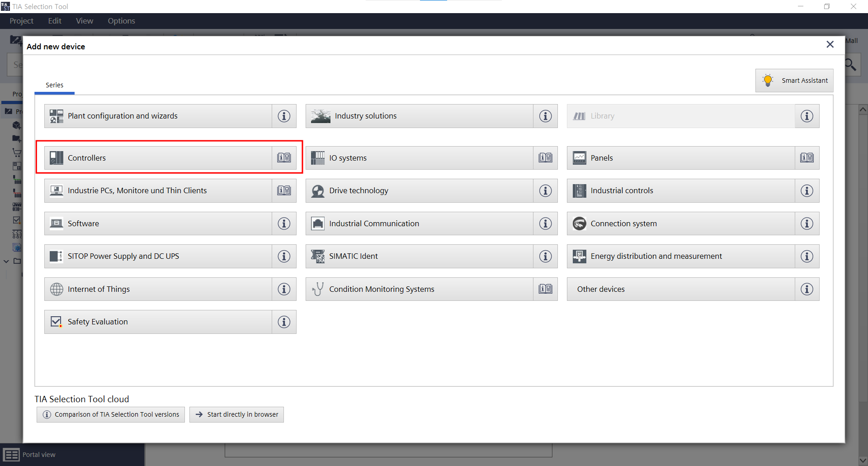This screenshot has width=868, height=466.
Task: Select SITOP Power Supply and DC UPS
Action: (x=158, y=256)
